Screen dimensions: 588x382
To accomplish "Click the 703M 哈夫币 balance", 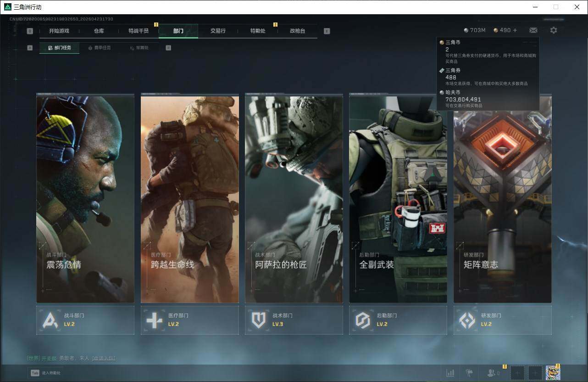I will [474, 30].
